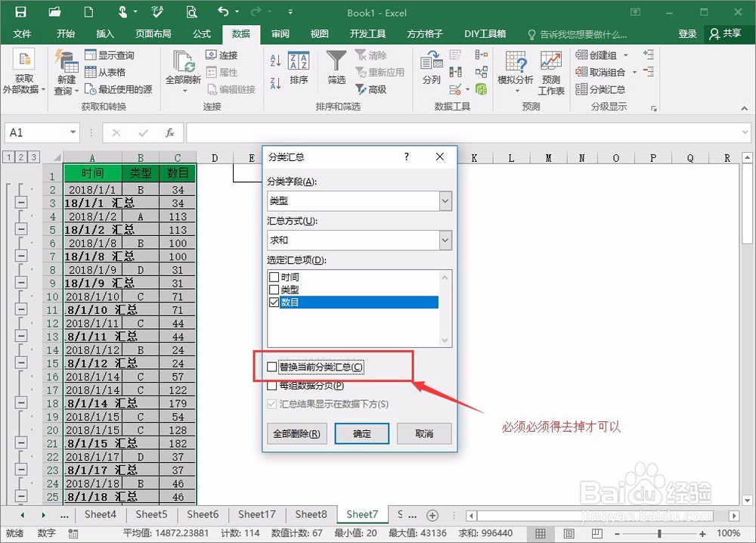Expand the formula bar chevron

(745, 132)
